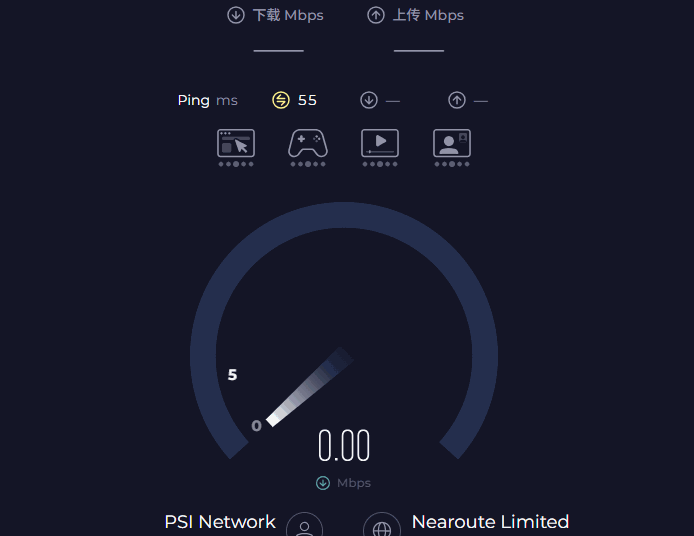Click the download arrow icon beside 下载 Mbps
The width and height of the screenshot is (694, 536).
point(236,15)
